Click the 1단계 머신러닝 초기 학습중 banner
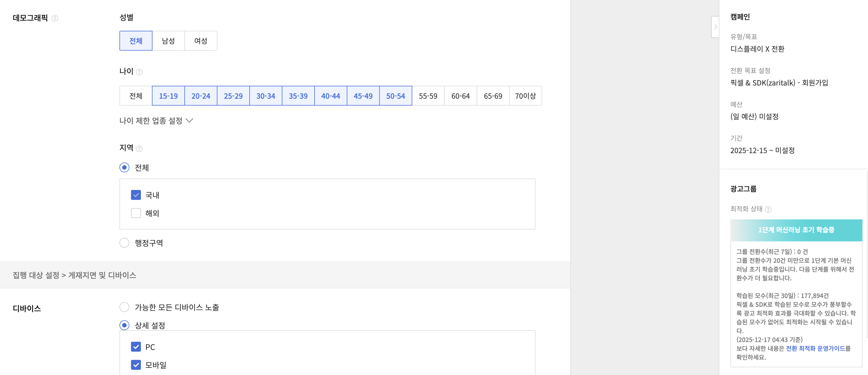 [x=796, y=230]
